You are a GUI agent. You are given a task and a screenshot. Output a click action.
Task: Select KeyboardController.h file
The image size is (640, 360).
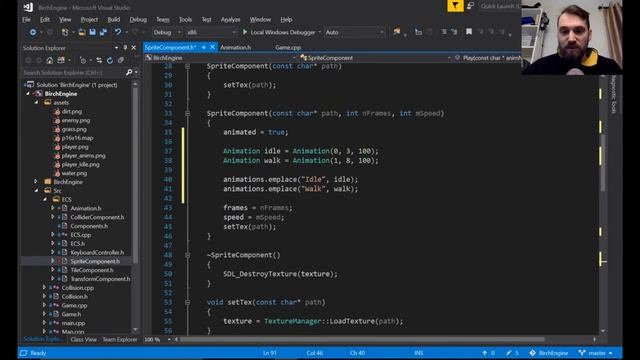click(x=97, y=252)
